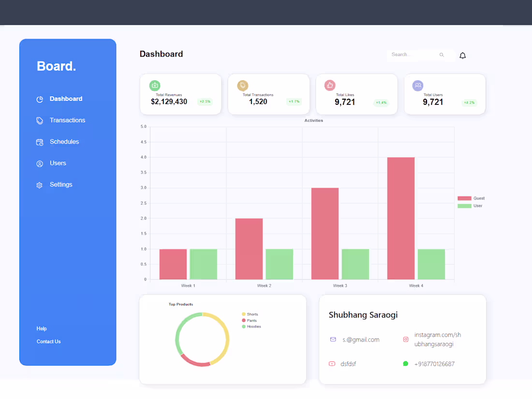Click the Total Likes thumbs-up icon

(x=329, y=85)
